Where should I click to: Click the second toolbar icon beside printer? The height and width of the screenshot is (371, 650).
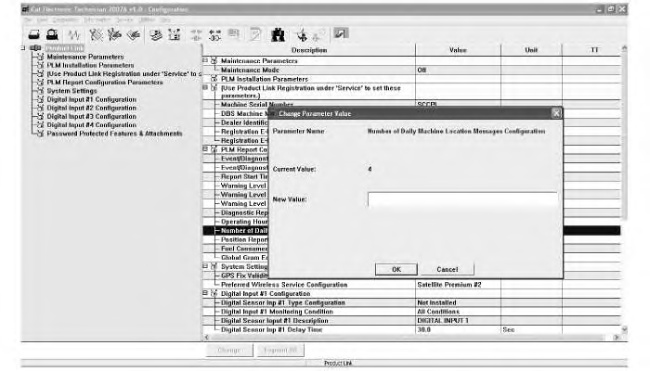pos(52,34)
